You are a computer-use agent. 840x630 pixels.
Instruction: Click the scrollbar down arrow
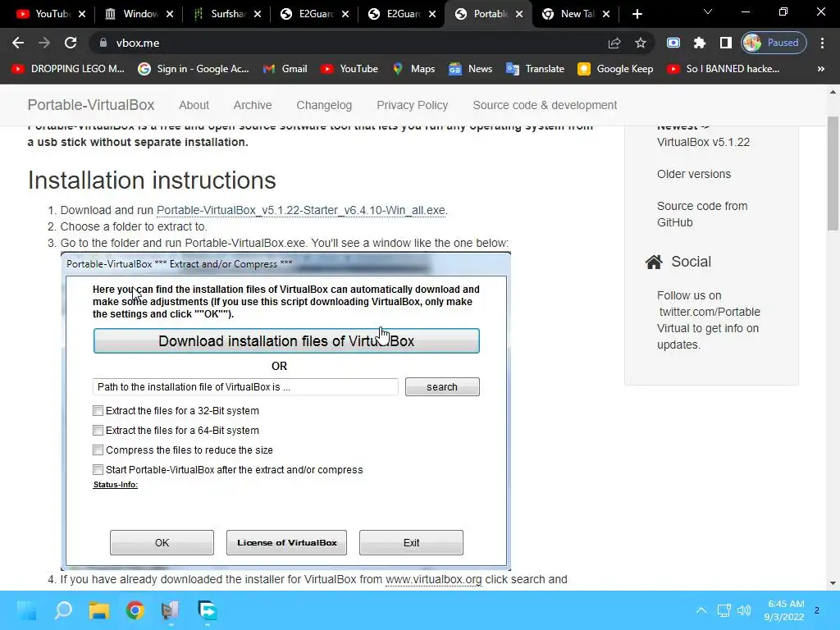click(x=833, y=583)
